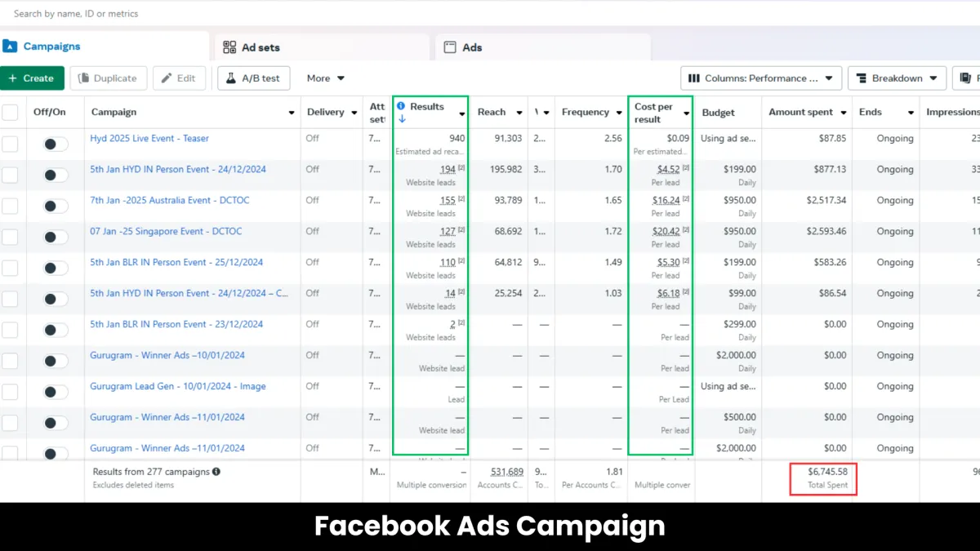The height and width of the screenshot is (551, 980).
Task: Click the Ads tab window icon
Action: coord(450,47)
